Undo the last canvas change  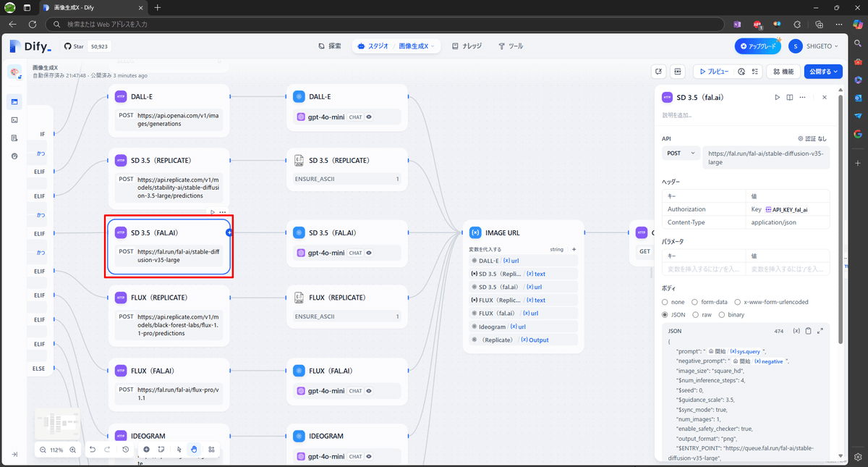point(93,450)
